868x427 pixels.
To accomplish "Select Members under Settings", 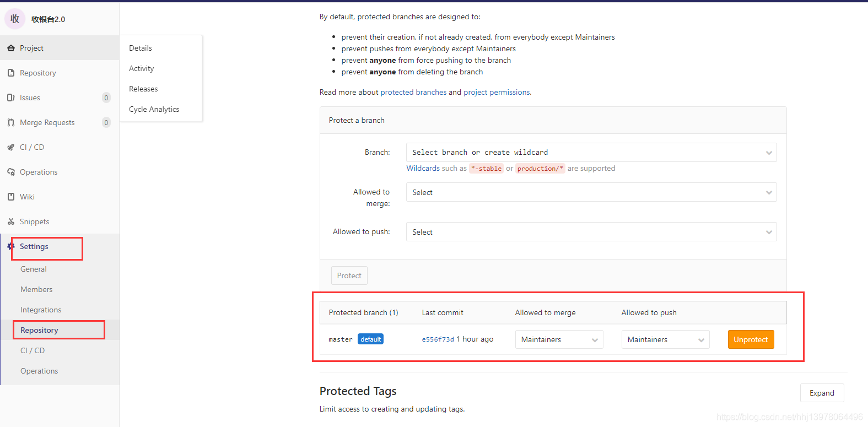I will point(36,289).
